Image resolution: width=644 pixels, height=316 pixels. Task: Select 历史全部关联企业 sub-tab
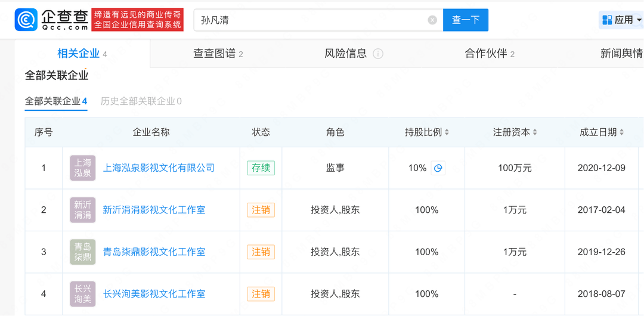pos(141,101)
